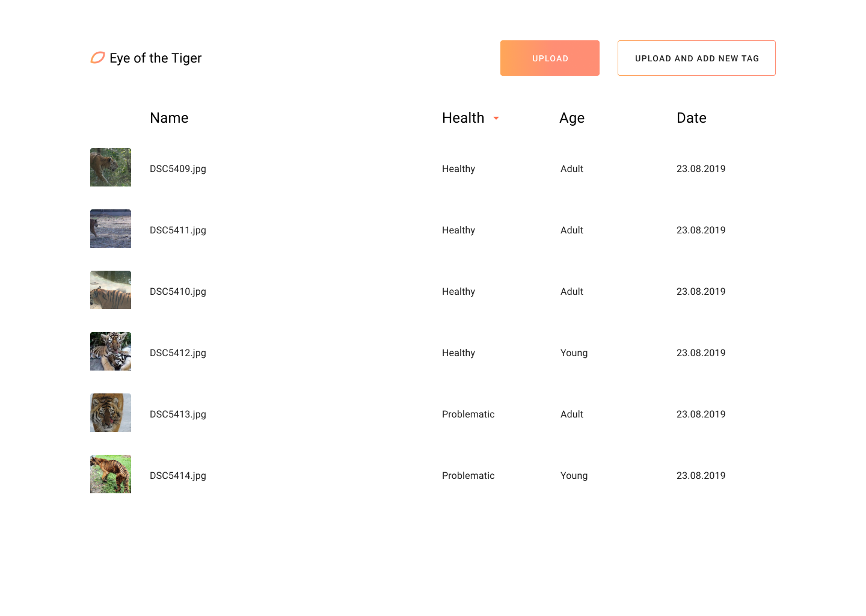Select the DSC5409.jpg file name

[178, 169]
